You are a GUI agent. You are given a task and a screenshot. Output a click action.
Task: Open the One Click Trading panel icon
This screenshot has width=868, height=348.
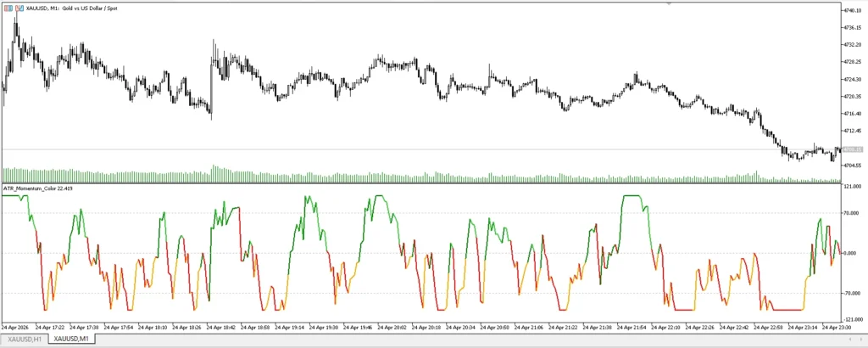(19, 8)
